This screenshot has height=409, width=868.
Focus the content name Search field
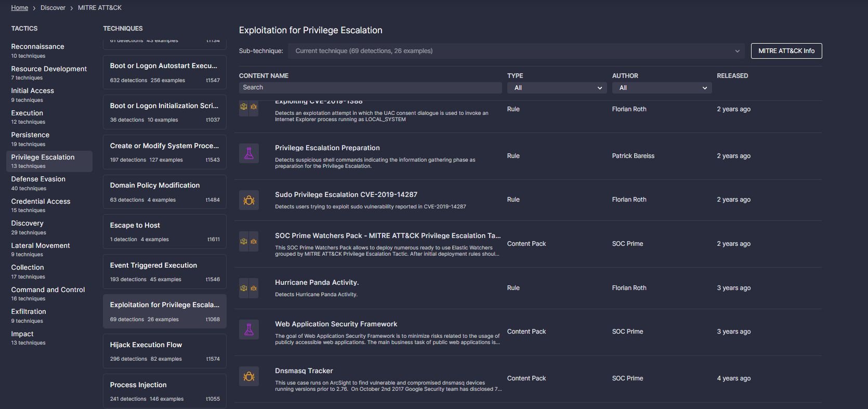[x=371, y=88]
